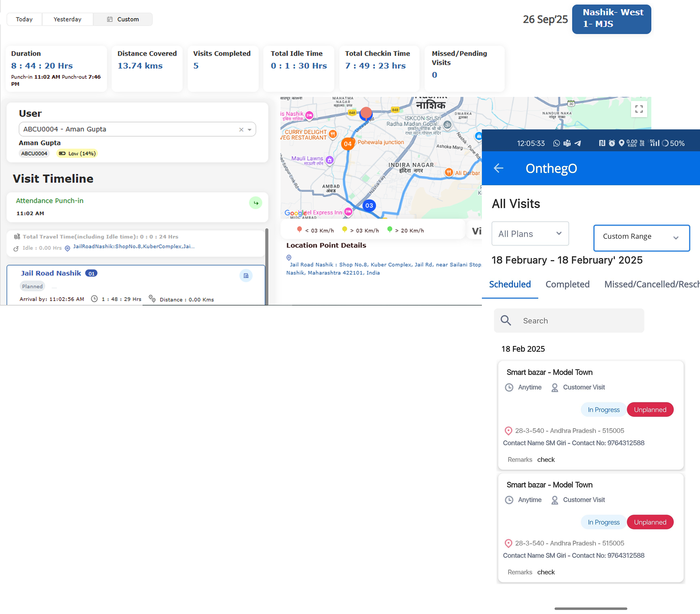This screenshot has height=614, width=700.
Task: Click the green punch-in arrow icon
Action: pos(255,203)
